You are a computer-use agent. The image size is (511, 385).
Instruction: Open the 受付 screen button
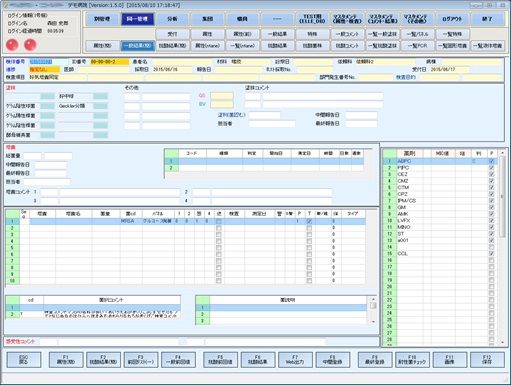click(x=172, y=34)
